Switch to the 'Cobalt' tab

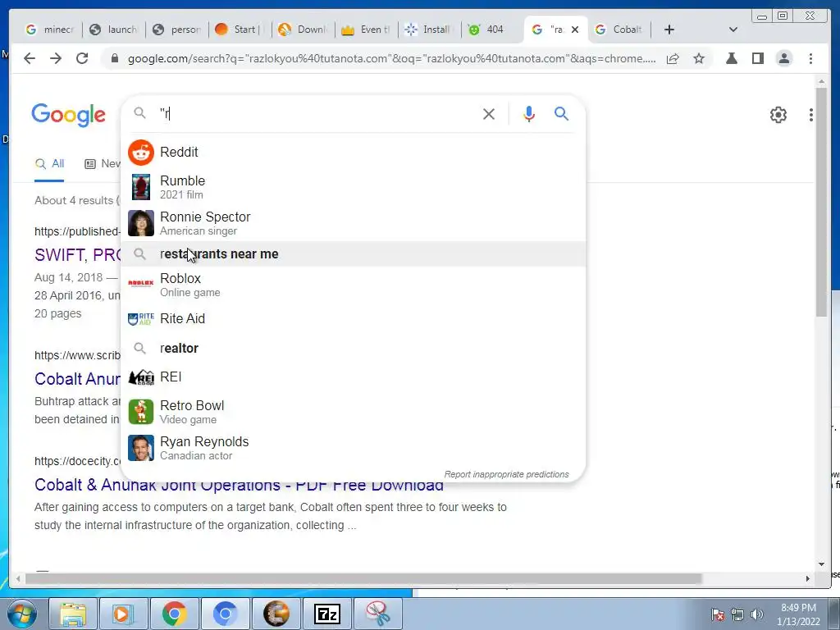619,30
